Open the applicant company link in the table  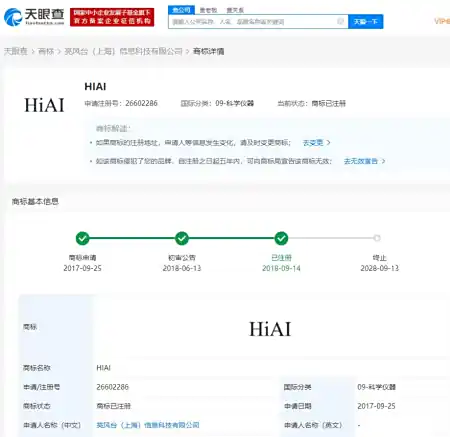pyautogui.click(x=148, y=425)
